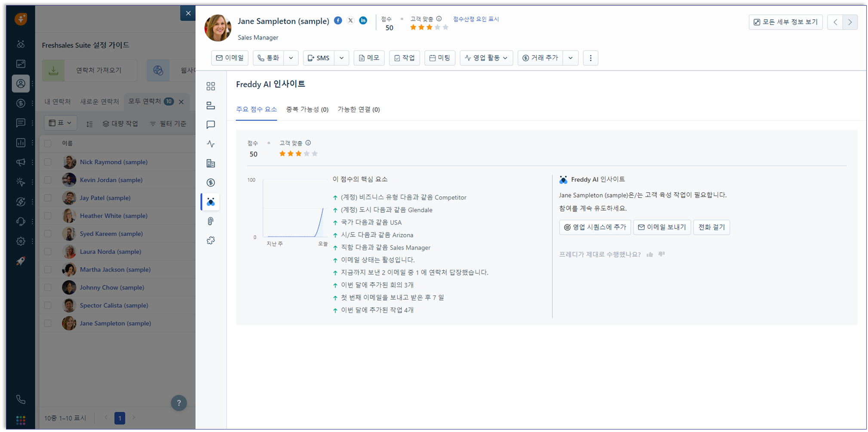
Task: Go to the next contact arrow
Action: tap(850, 22)
